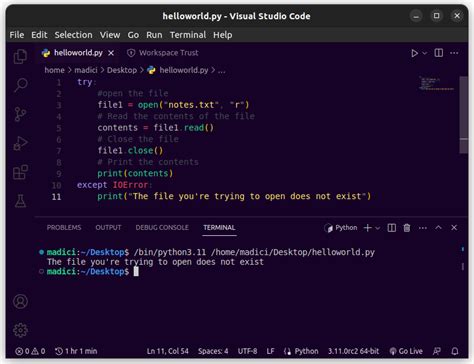
Task: Place cursor on except IOError line
Action: pos(115,185)
